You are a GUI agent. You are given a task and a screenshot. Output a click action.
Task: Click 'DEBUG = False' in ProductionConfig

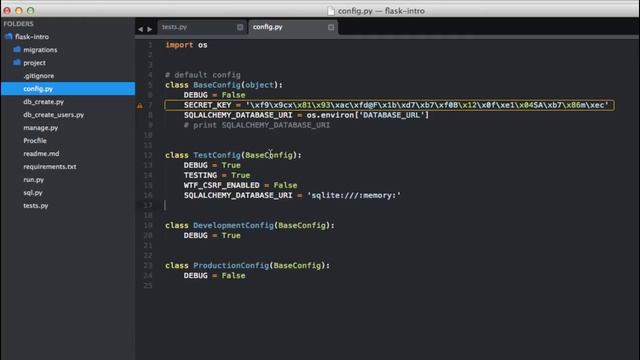coord(214,276)
